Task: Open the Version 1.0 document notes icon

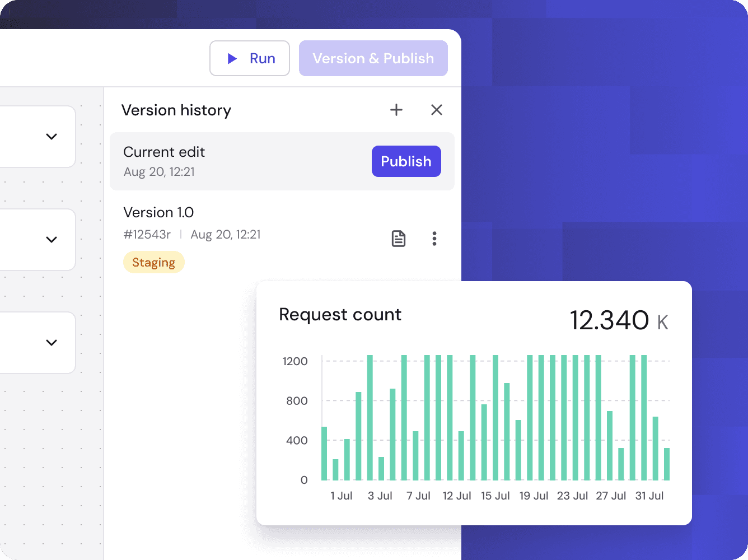Action: click(x=398, y=239)
